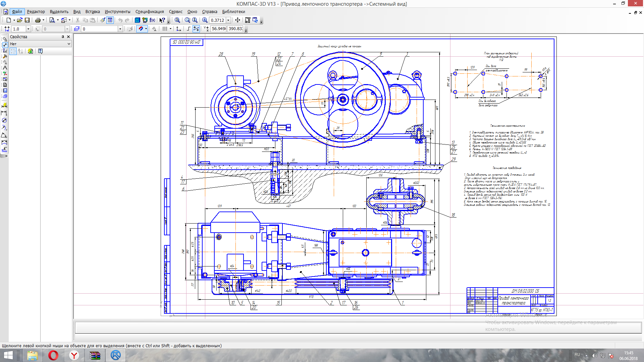Open the Инструменты menu
The width and height of the screenshot is (644, 362).
[x=117, y=11]
